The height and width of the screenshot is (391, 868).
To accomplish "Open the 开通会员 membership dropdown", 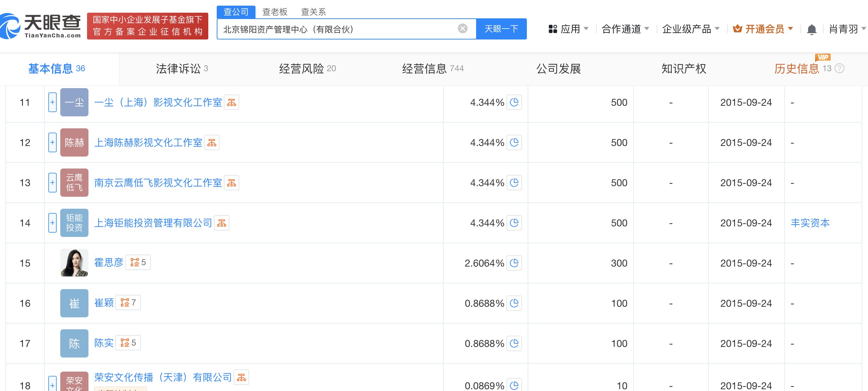I will pos(763,29).
